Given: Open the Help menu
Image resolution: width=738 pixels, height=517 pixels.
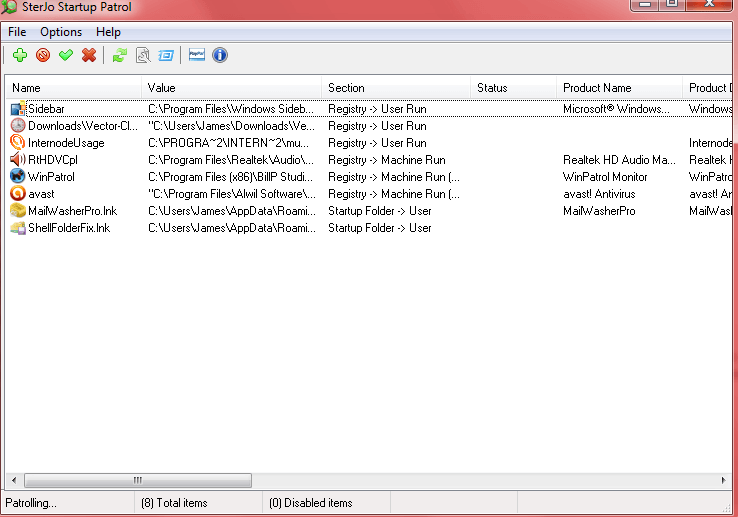Looking at the screenshot, I should pos(108,32).
